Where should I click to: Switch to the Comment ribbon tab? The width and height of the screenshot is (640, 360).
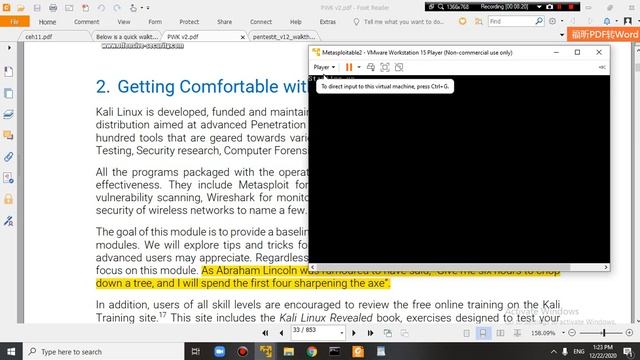pyautogui.click(x=87, y=22)
